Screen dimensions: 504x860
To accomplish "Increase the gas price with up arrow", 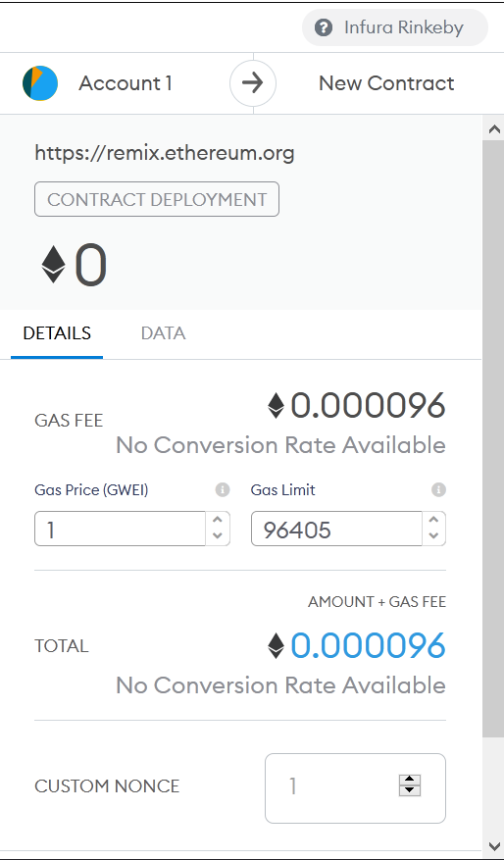I will [x=218, y=520].
